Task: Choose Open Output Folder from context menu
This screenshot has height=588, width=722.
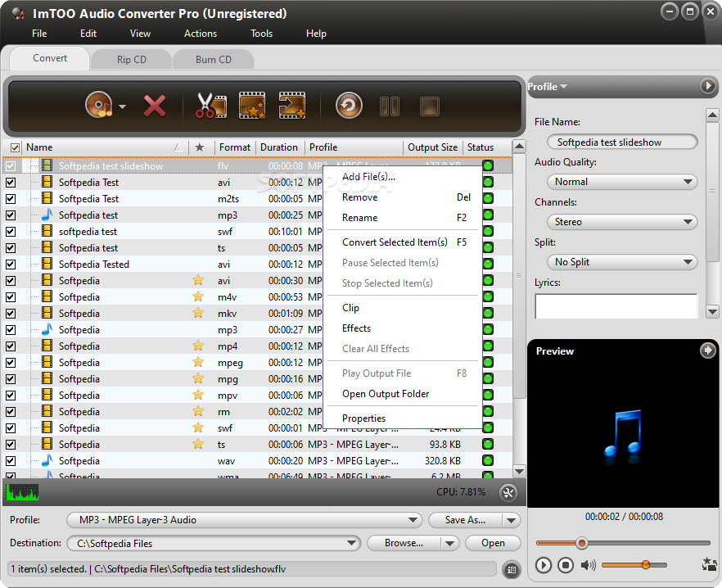Action: click(404, 394)
